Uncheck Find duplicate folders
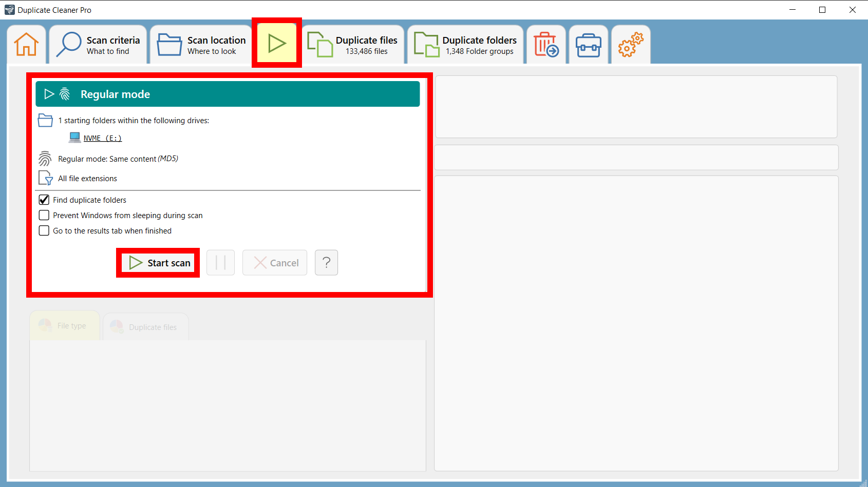 tap(44, 200)
